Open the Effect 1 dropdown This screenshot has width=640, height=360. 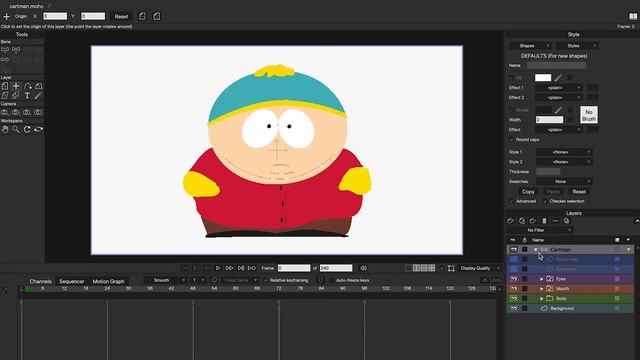pos(559,88)
